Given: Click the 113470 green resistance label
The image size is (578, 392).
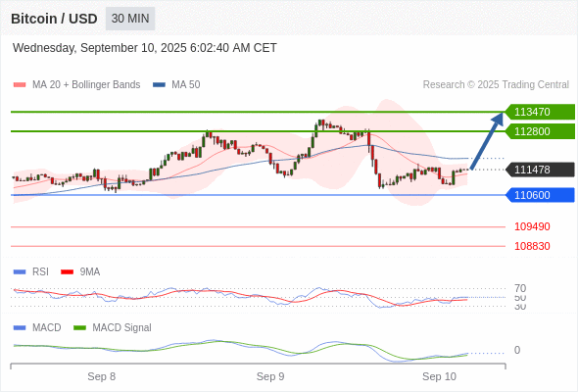Looking at the screenshot, I should point(540,112).
